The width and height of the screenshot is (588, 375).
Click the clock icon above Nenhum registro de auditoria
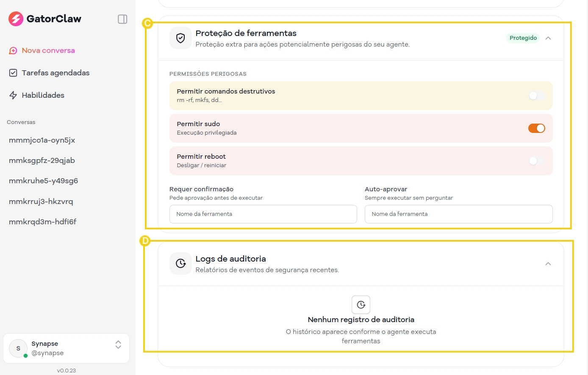(361, 304)
